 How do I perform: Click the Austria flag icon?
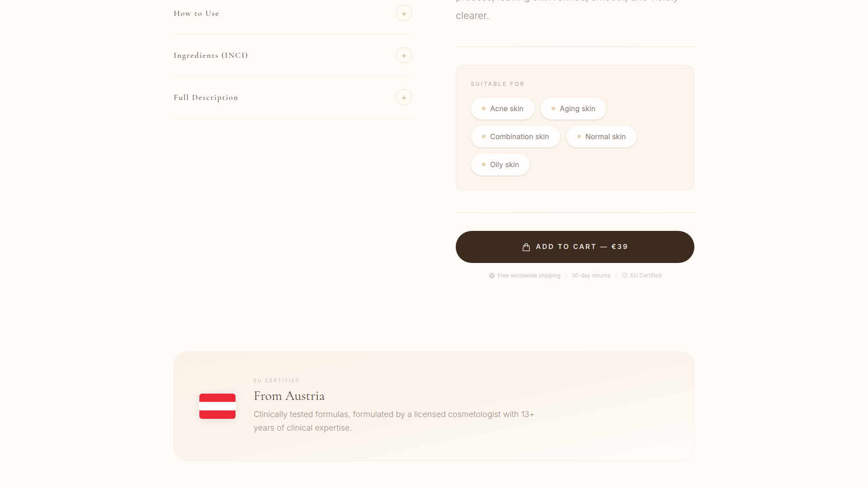click(x=217, y=406)
